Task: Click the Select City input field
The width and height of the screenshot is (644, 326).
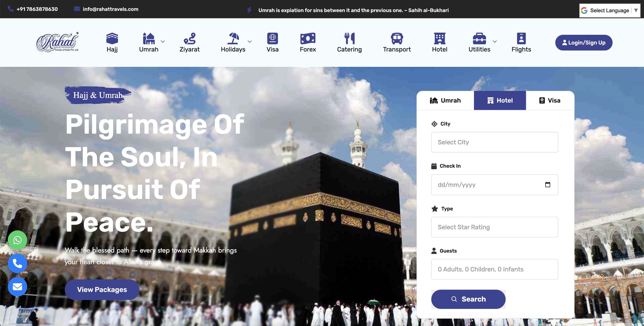Action: pyautogui.click(x=494, y=142)
